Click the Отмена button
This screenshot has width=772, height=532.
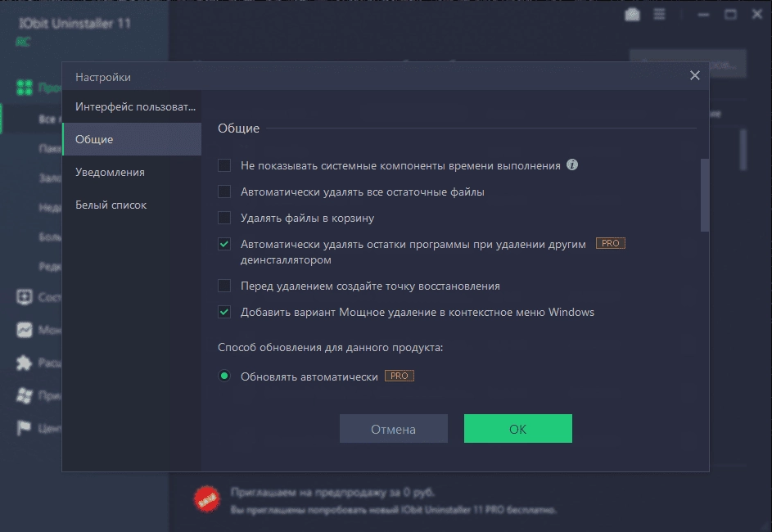pos(394,429)
